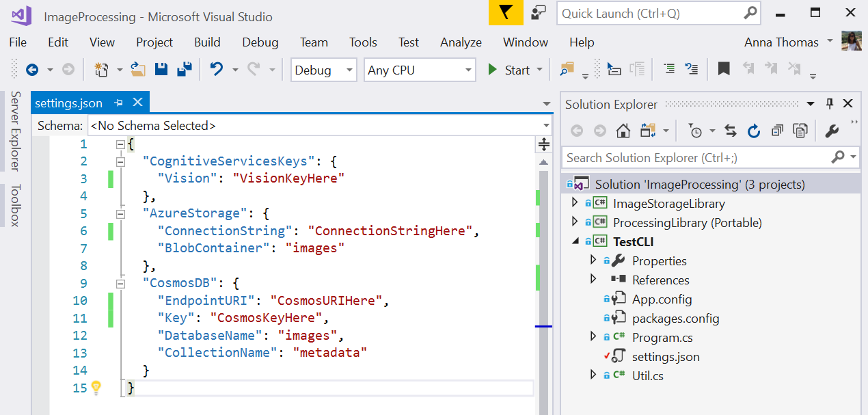Open the Any CPU platform dropdown
Image resolution: width=868 pixels, height=415 pixels.
click(468, 70)
